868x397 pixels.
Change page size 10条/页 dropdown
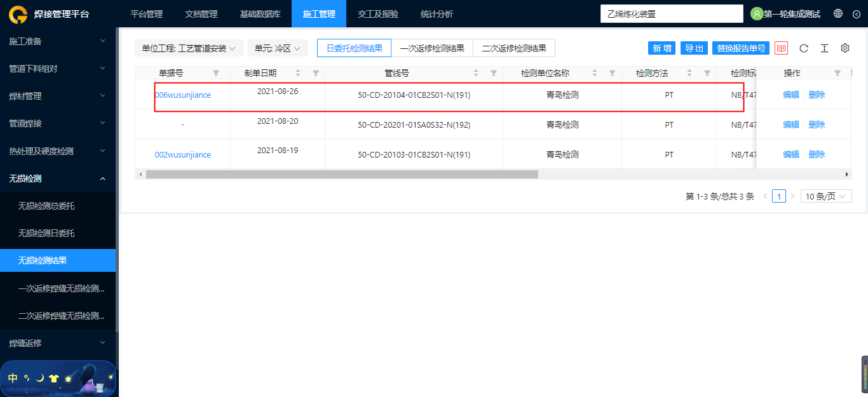(x=826, y=196)
